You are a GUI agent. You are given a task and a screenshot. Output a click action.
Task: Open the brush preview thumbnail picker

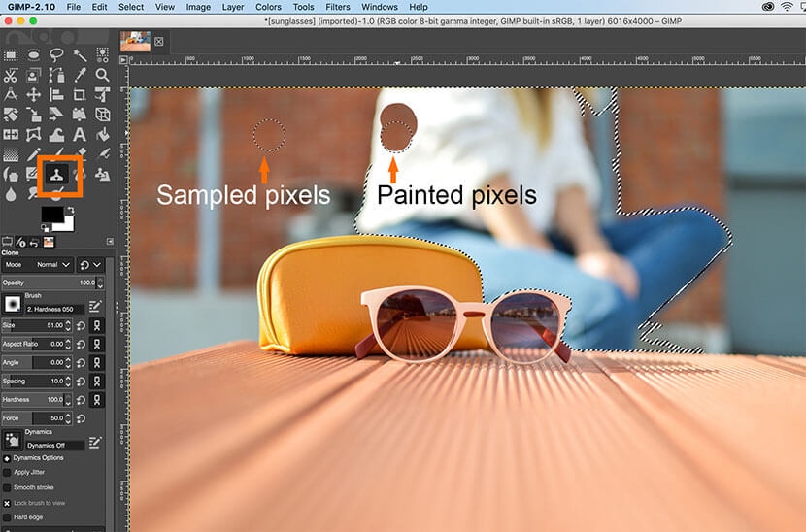pyautogui.click(x=13, y=305)
